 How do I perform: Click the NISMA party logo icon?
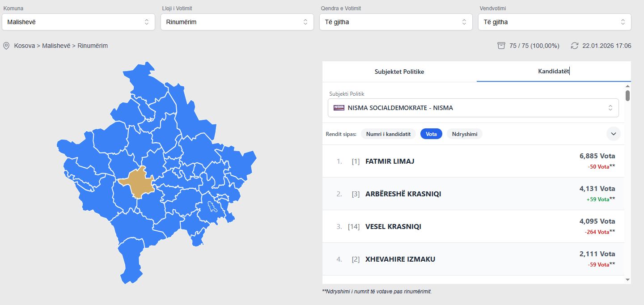(339, 108)
